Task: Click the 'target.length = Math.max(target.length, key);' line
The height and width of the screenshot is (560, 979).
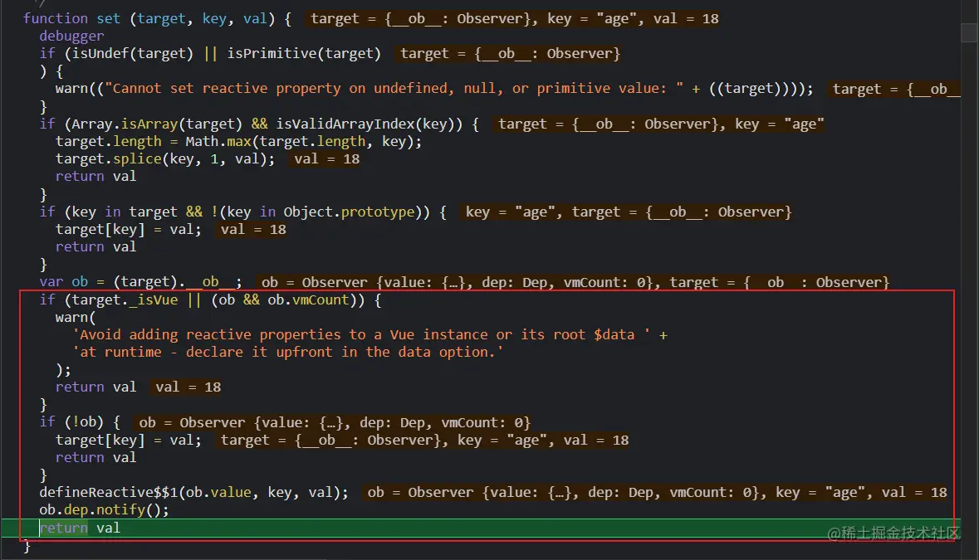Action: (x=238, y=142)
